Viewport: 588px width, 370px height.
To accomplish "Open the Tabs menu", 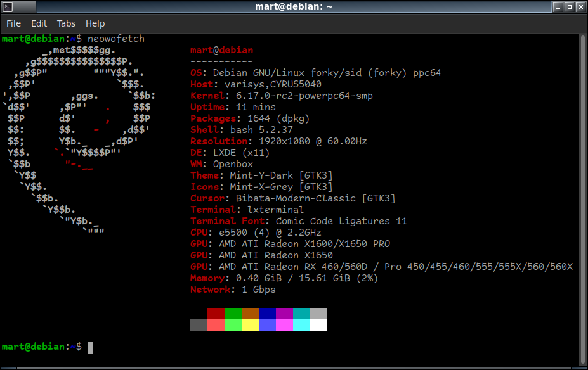I will coord(66,23).
